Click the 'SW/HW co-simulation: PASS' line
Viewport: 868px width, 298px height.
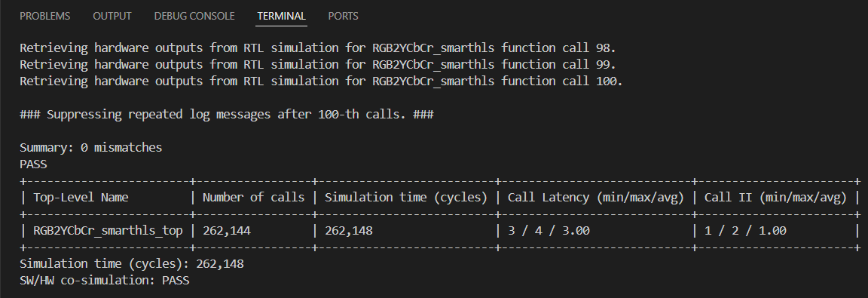105,281
